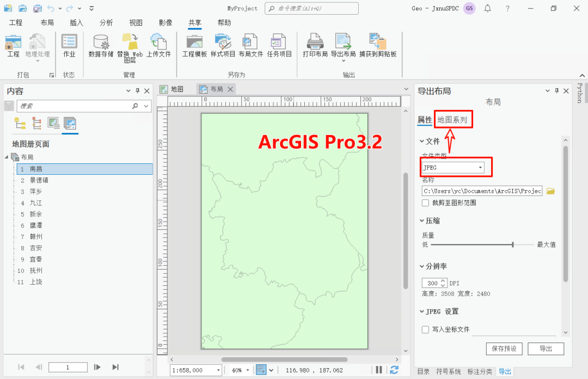Open the map scale 1:658,000 dropdown
The image size is (588, 379).
point(218,370)
